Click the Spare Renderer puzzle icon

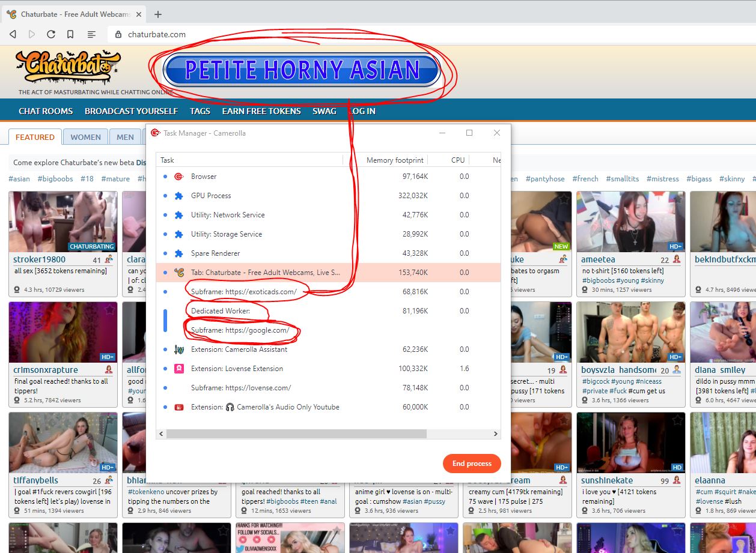[178, 253]
